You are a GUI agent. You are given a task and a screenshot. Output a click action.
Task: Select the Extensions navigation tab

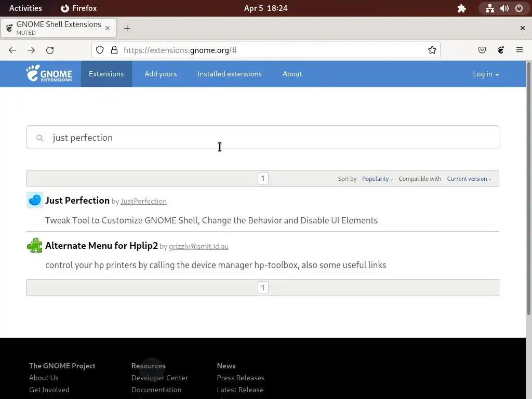point(106,74)
